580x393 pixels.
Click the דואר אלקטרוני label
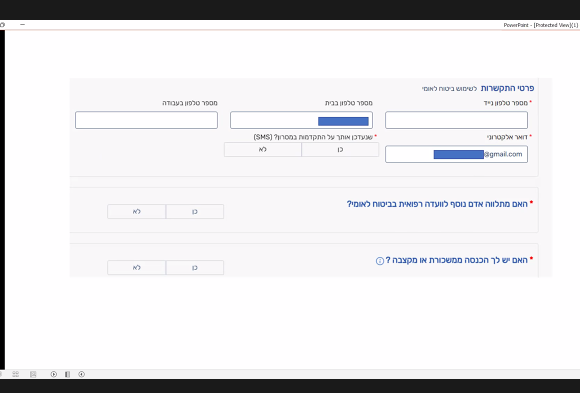point(507,137)
